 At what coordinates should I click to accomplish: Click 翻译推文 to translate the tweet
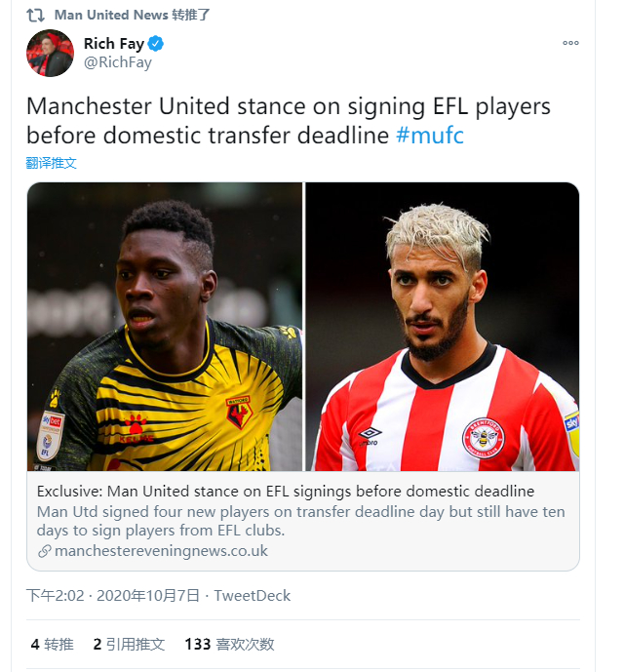point(51,163)
